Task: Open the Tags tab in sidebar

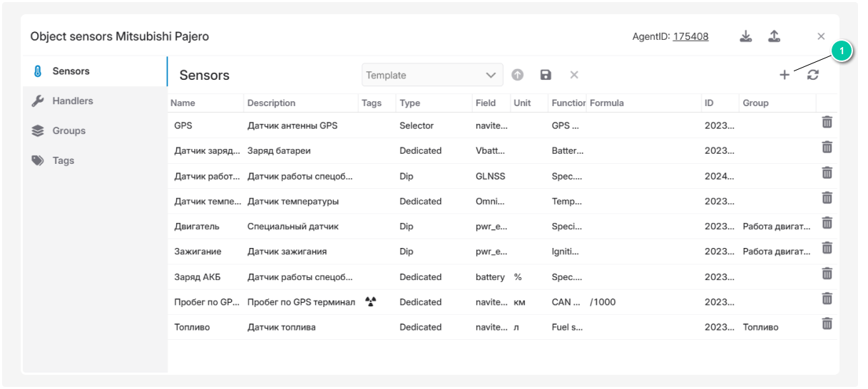Action: (63, 161)
